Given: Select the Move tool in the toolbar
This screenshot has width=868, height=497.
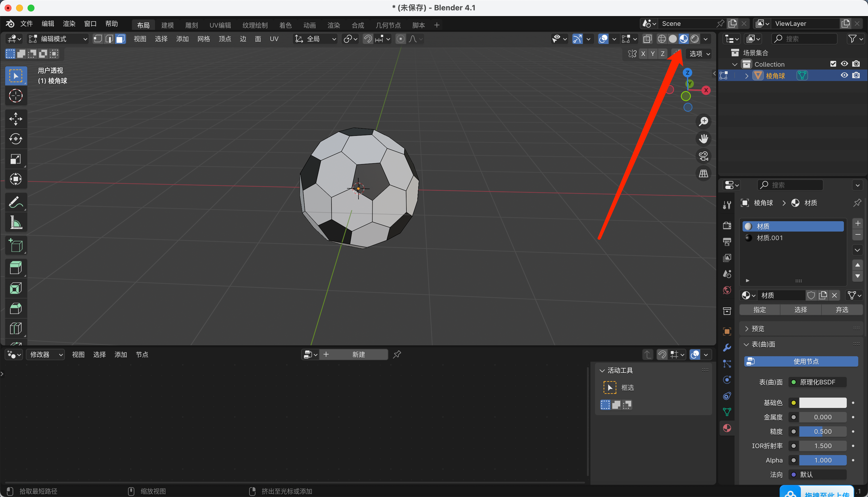Looking at the screenshot, I should point(16,119).
